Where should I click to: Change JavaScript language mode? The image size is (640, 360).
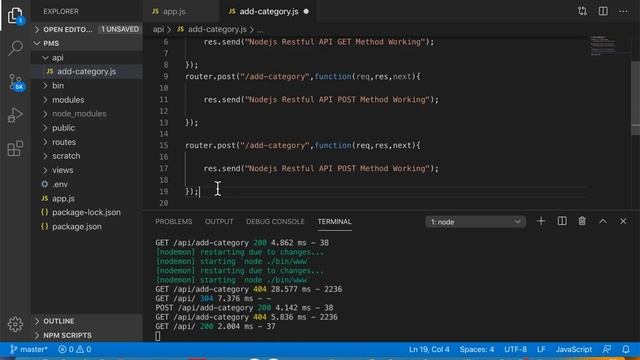point(573,349)
